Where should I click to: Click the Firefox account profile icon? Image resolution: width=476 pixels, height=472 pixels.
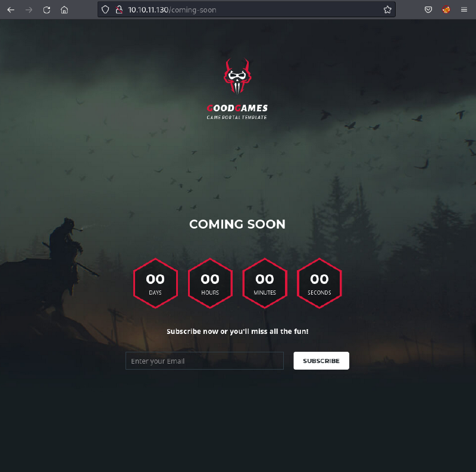pyautogui.click(x=446, y=10)
